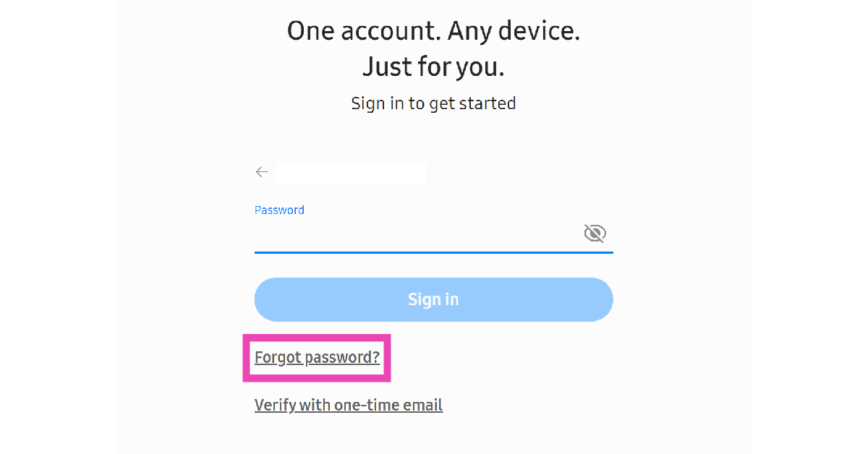Click the 'Sign in to get started' subtitle

tap(433, 103)
